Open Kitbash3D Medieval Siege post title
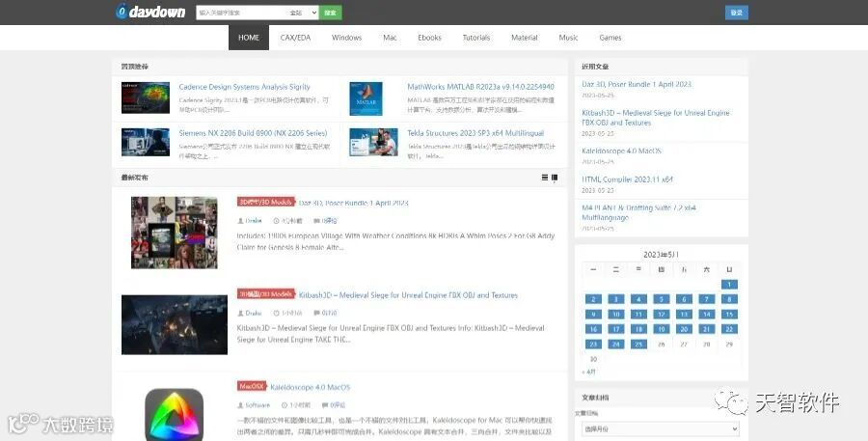 click(x=408, y=295)
